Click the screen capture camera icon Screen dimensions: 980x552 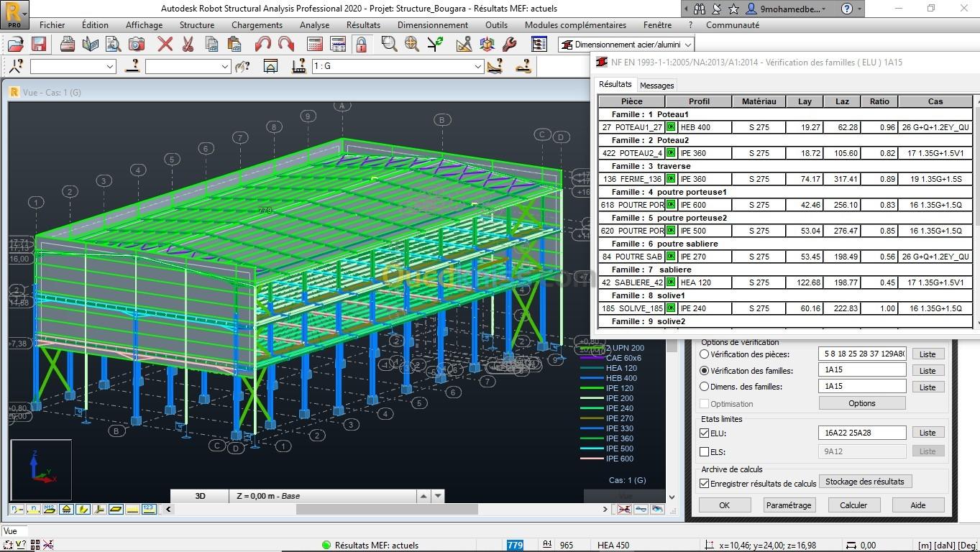point(137,44)
